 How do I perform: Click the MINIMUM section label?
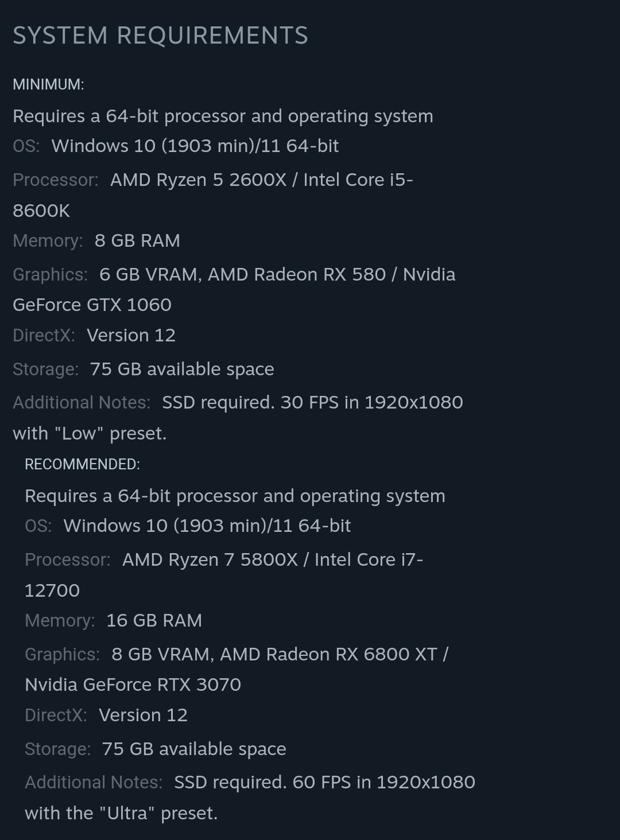(48, 84)
